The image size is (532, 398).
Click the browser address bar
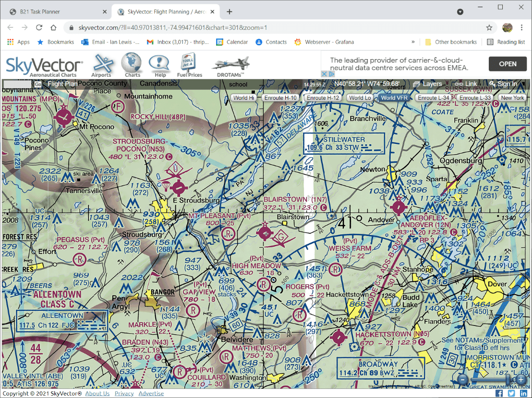point(280,27)
